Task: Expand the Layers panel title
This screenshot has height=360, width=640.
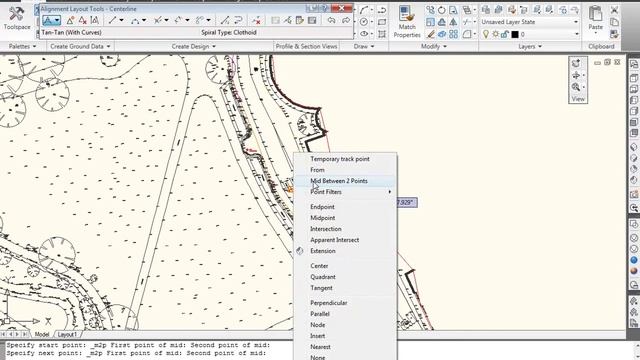Action: [530, 47]
